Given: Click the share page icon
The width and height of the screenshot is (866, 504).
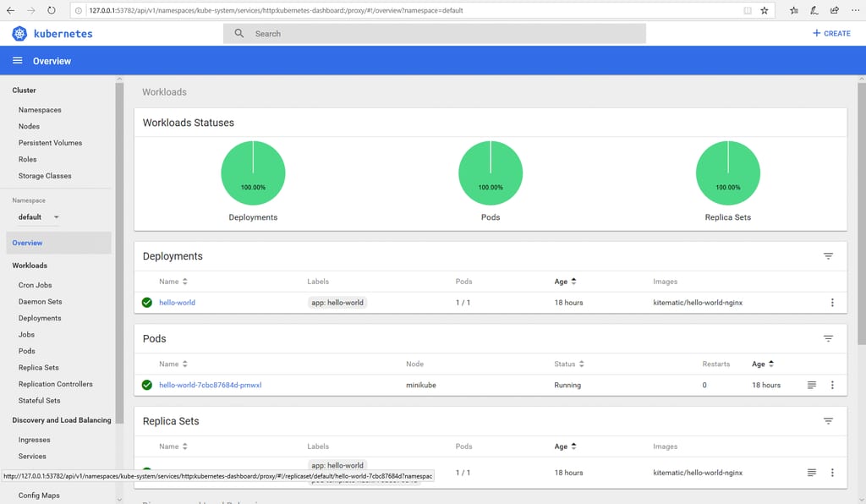Looking at the screenshot, I should coord(835,10).
